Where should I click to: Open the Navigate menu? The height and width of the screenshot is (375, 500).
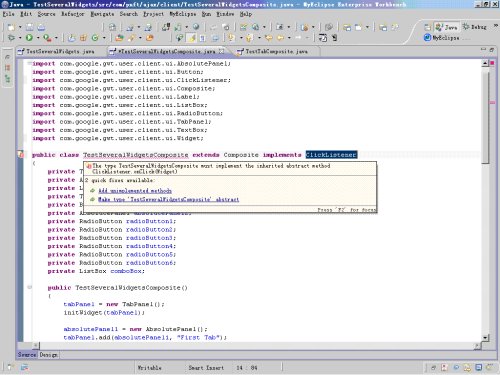[102, 14]
